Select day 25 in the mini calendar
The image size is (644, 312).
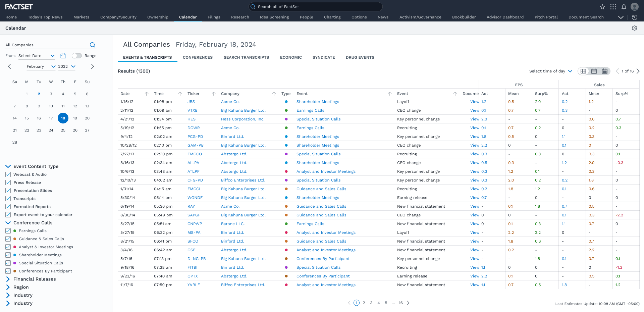tap(63, 130)
